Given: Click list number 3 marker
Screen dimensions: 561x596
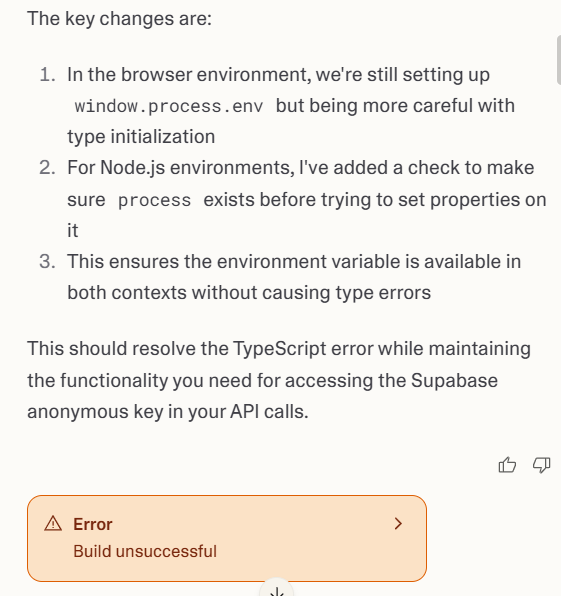Looking at the screenshot, I should pos(48,262).
